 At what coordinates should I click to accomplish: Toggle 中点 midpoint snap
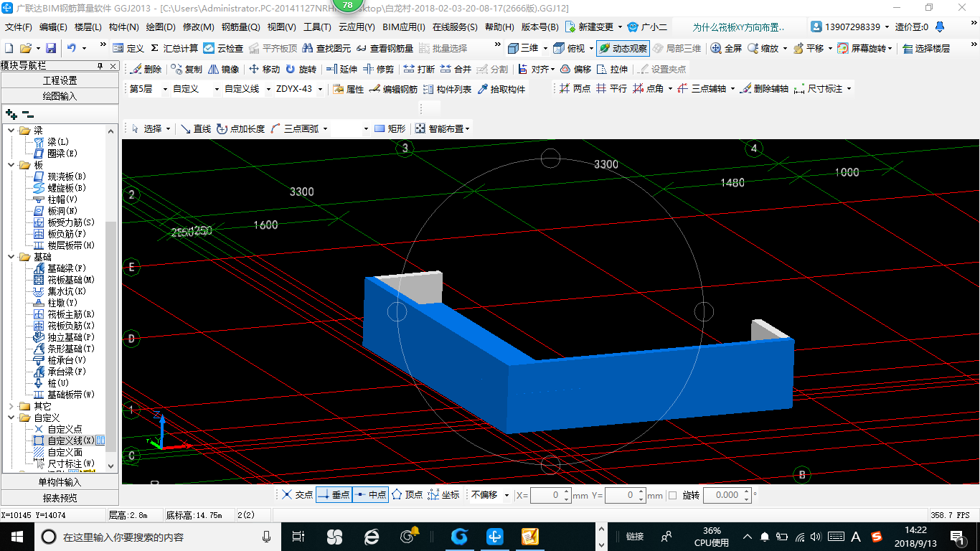pyautogui.click(x=370, y=495)
